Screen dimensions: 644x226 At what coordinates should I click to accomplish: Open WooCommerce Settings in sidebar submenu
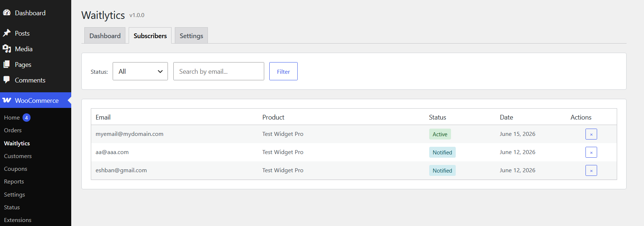[x=15, y=194]
